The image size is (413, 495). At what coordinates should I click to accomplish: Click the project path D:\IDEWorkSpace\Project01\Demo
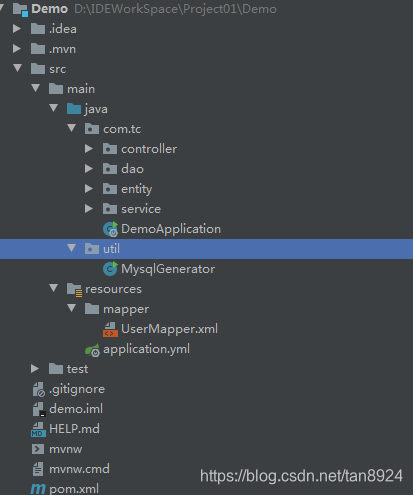[x=175, y=9]
